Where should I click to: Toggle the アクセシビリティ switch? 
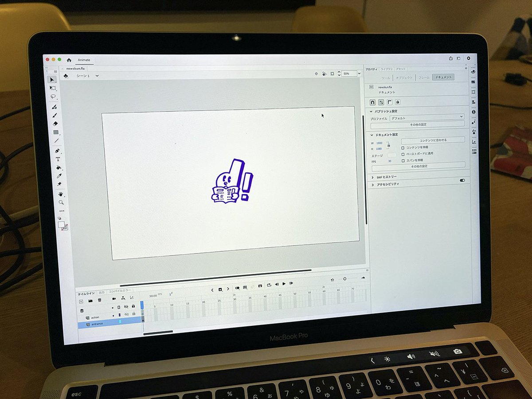[x=463, y=180]
